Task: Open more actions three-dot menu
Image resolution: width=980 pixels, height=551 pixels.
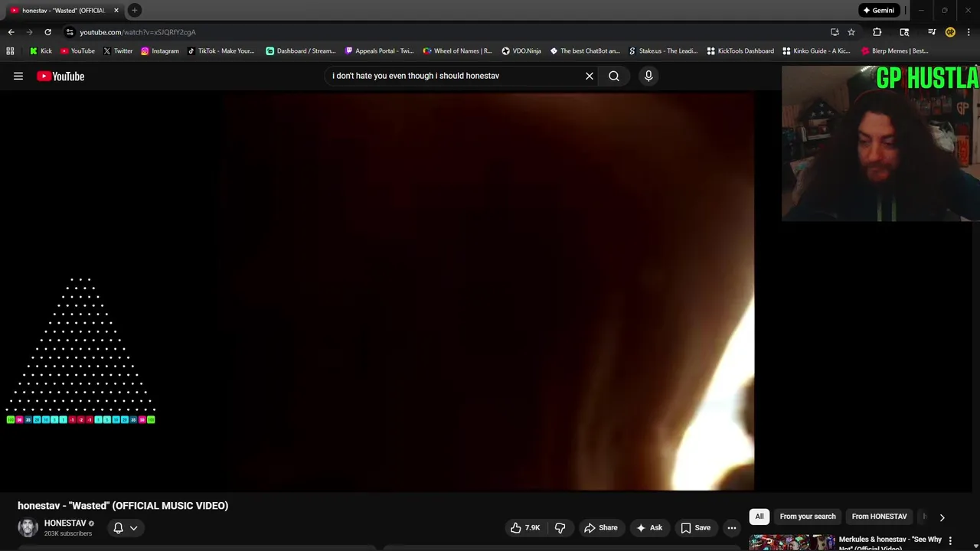Action: (732, 528)
